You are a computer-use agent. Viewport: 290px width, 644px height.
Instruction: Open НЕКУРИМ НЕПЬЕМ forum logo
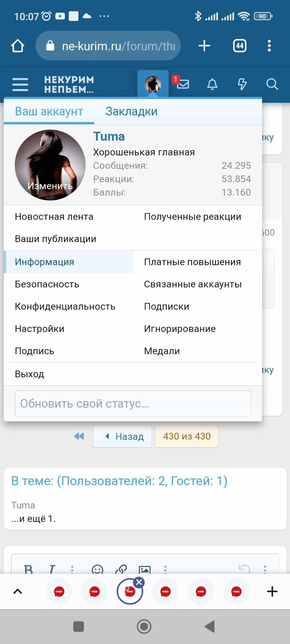pyautogui.click(x=69, y=84)
